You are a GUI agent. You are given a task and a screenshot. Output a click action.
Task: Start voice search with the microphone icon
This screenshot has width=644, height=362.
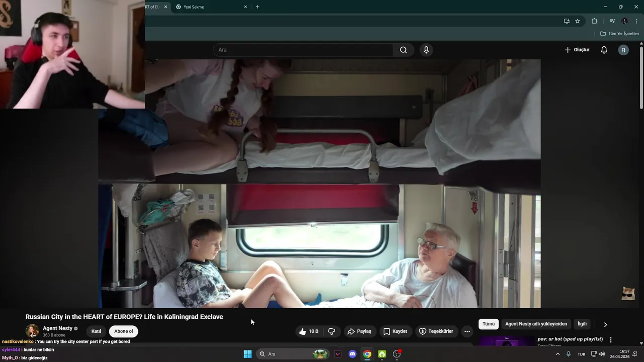coord(426,50)
